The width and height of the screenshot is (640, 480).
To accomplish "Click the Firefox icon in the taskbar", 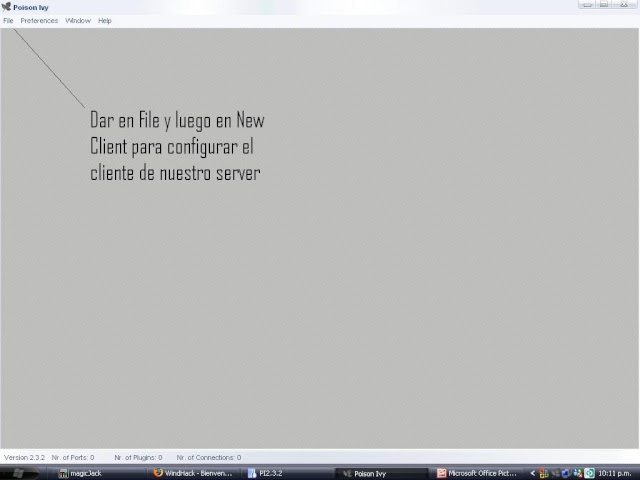I will pos(158,473).
